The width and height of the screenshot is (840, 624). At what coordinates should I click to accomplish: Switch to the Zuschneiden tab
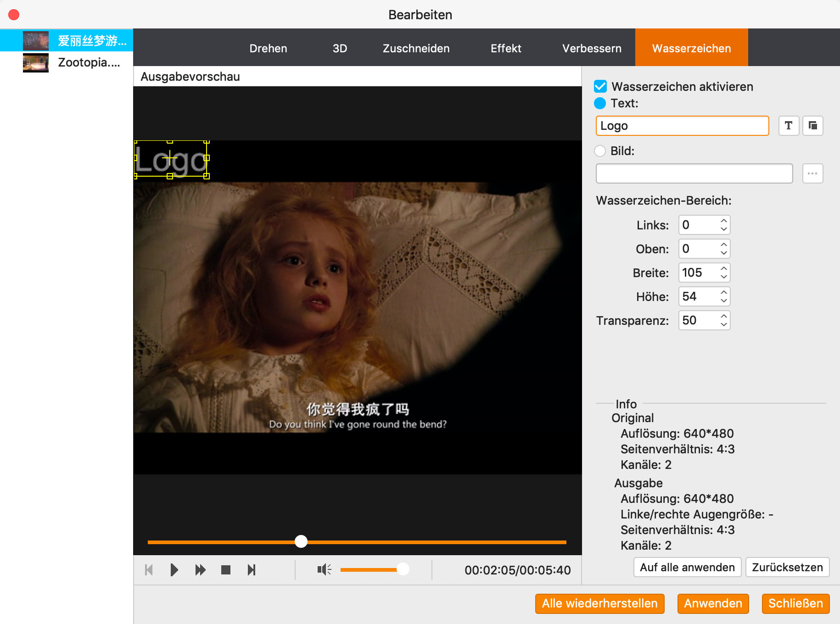416,48
